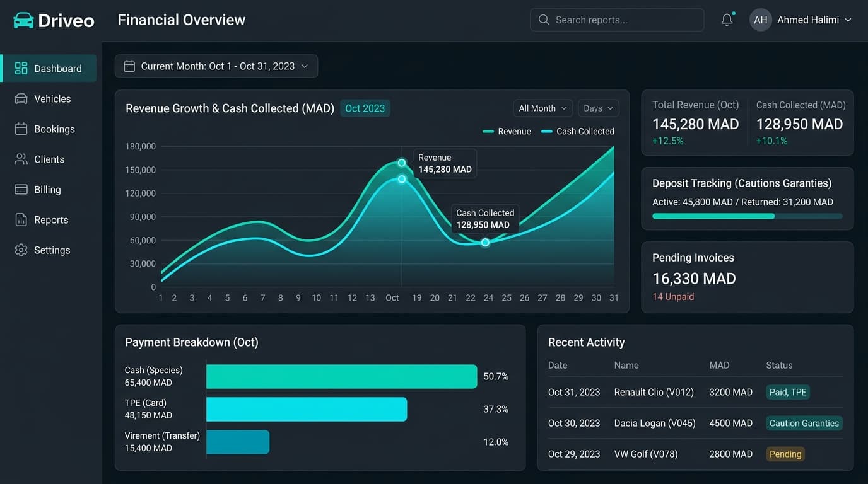Click the Reports chart icon
This screenshot has height=484, width=868.
(x=21, y=219)
